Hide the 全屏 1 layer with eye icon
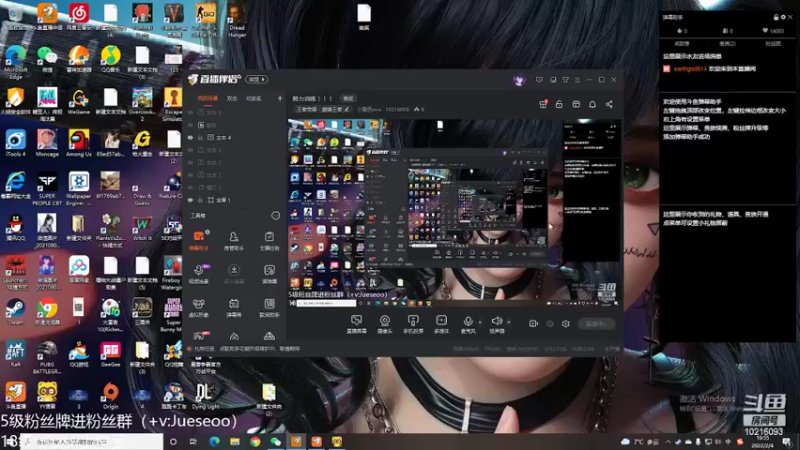This screenshot has width=800, height=450. click(x=190, y=200)
